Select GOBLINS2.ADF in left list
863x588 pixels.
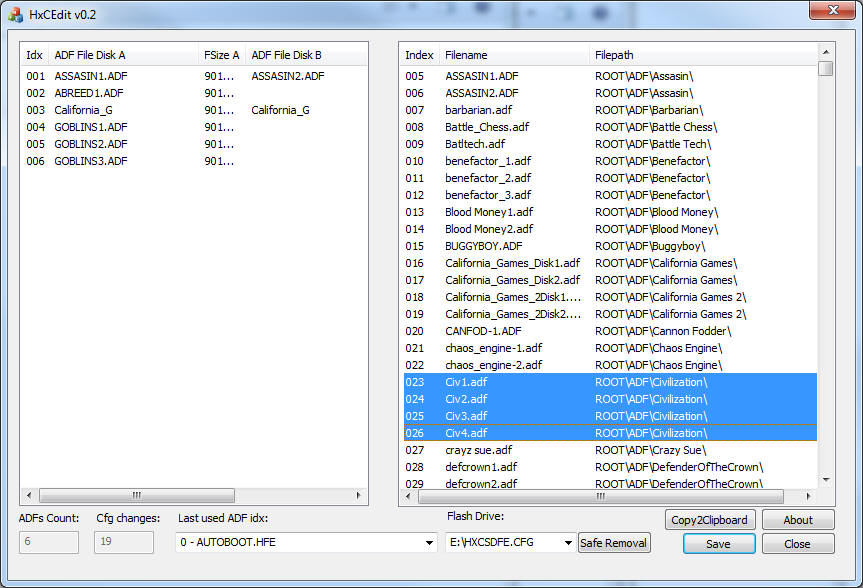coord(90,144)
